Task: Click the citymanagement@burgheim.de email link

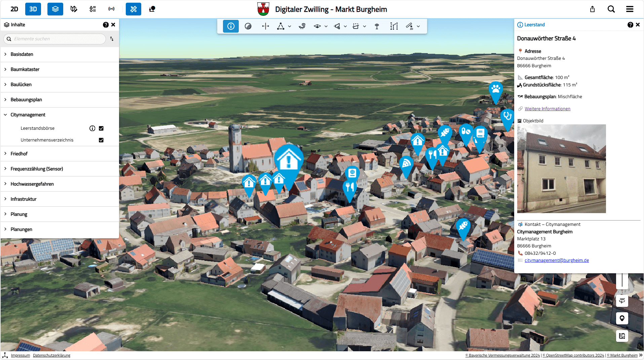Action: tap(557, 261)
